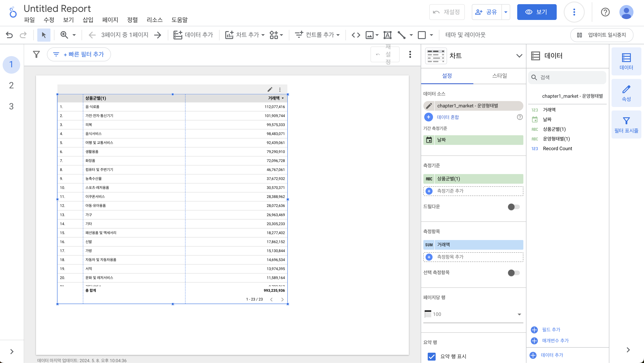Click the 빠른 필터 추가 button

click(x=79, y=54)
